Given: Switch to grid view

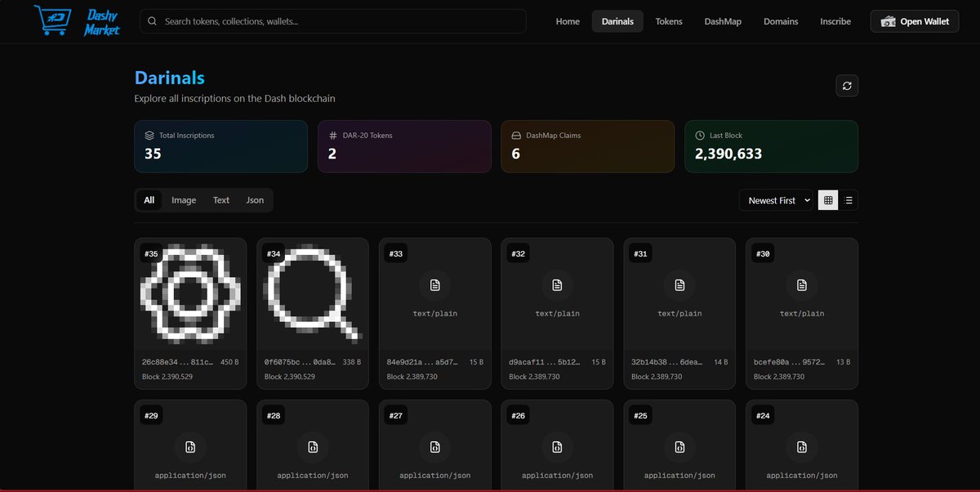Looking at the screenshot, I should (x=828, y=200).
